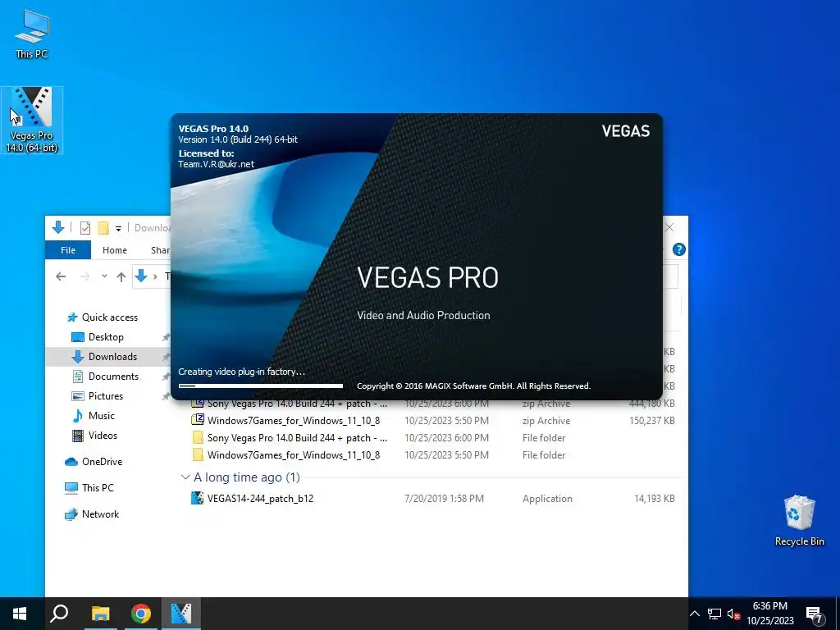The image size is (840, 630).
Task: Open Pictures in the navigation pane
Action: [x=98, y=396]
